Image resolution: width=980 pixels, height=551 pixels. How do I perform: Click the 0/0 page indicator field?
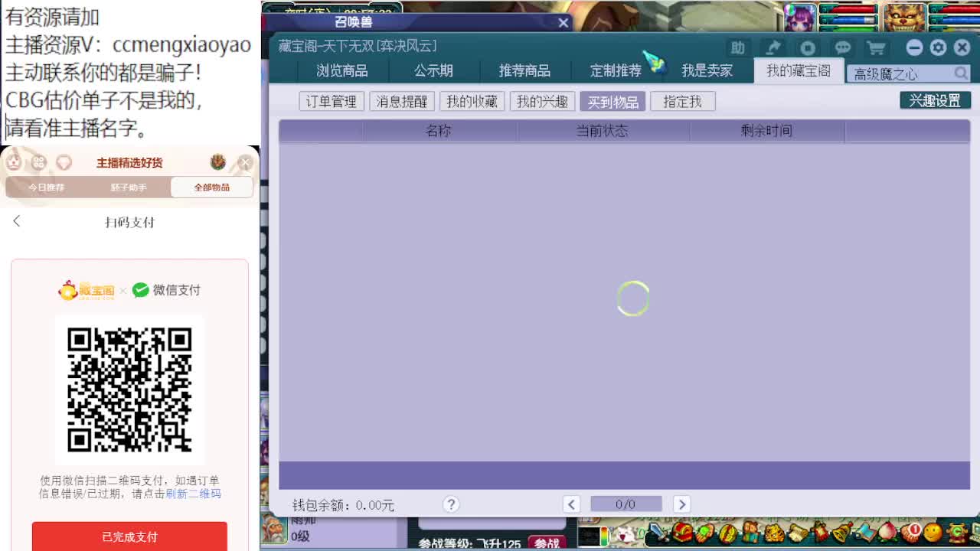point(626,504)
